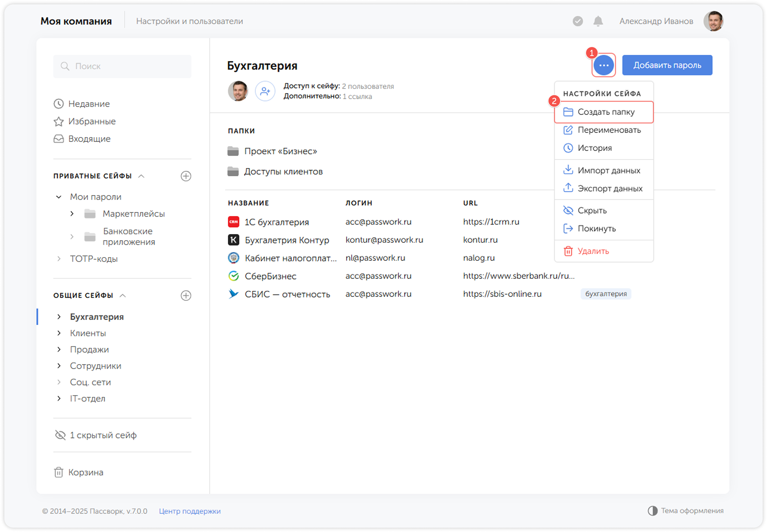
Task: Click into the Поиск search field
Action: (122, 66)
